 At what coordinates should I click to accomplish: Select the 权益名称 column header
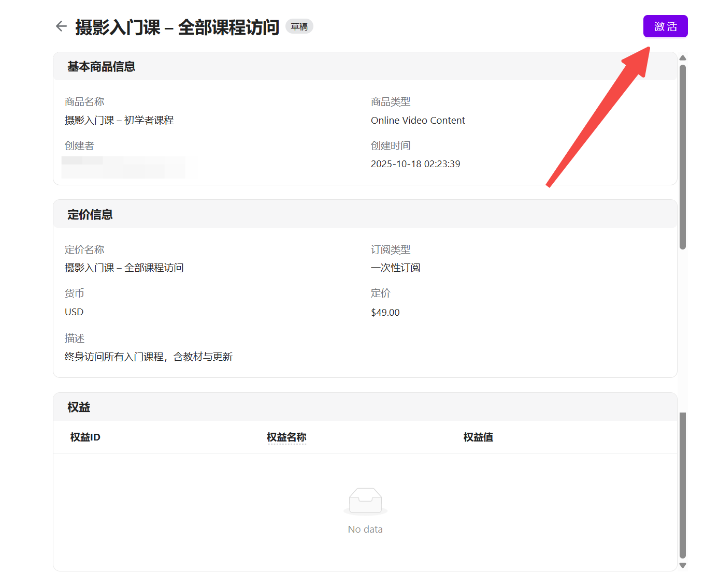(x=286, y=437)
